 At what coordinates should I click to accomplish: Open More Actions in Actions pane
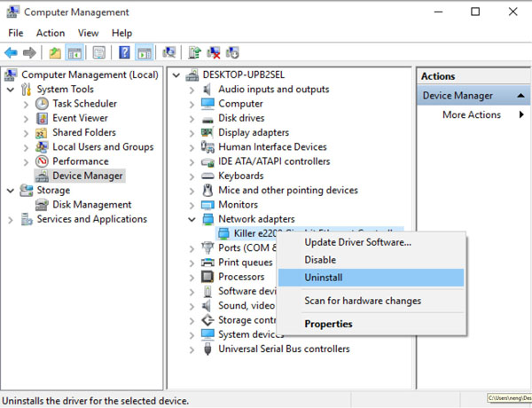coord(472,114)
